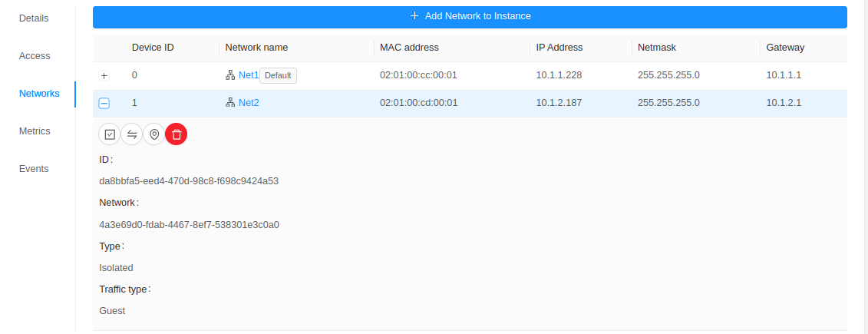Expand the Device ID 0 row
Viewport: 868px width, 334px height.
tap(104, 76)
